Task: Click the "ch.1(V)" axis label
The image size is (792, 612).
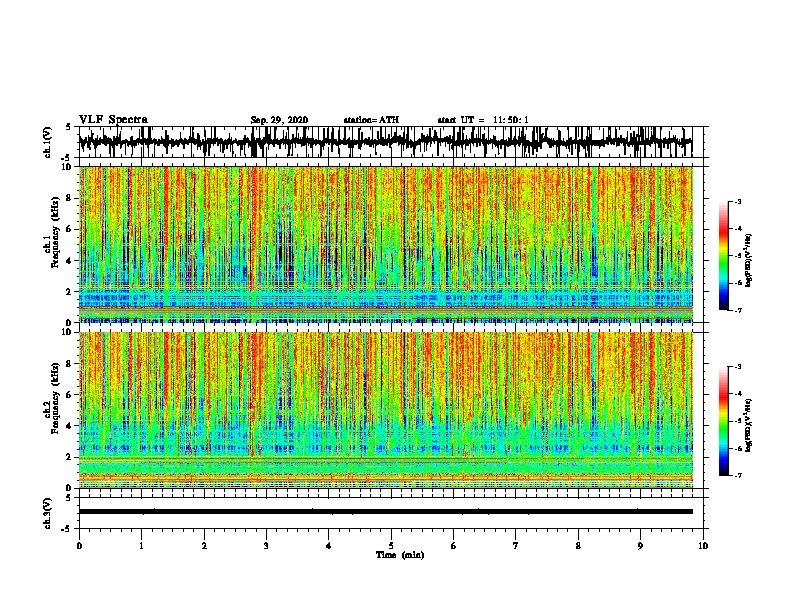Action: coord(48,142)
